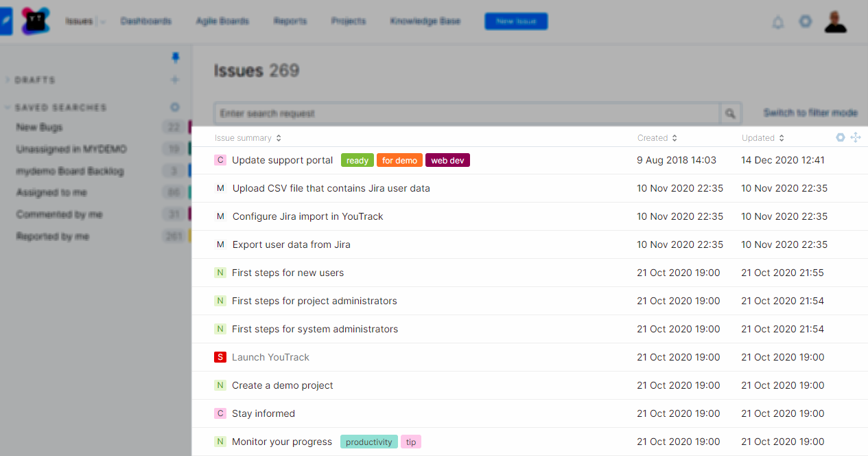Open the Stay informed issue
Viewport: 868px width, 456px height.
pyautogui.click(x=263, y=413)
